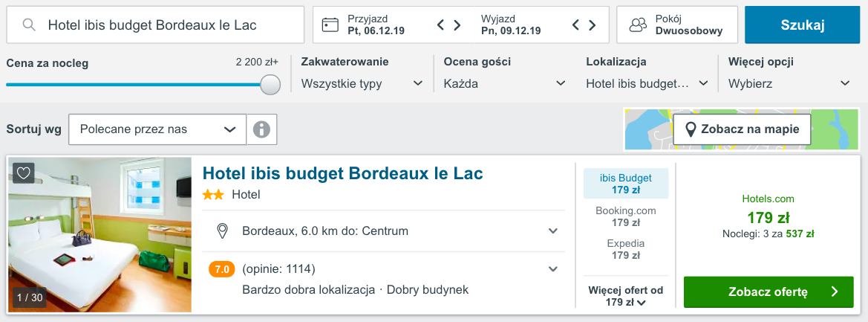Click the Zobacz ofertę button

[x=769, y=292]
